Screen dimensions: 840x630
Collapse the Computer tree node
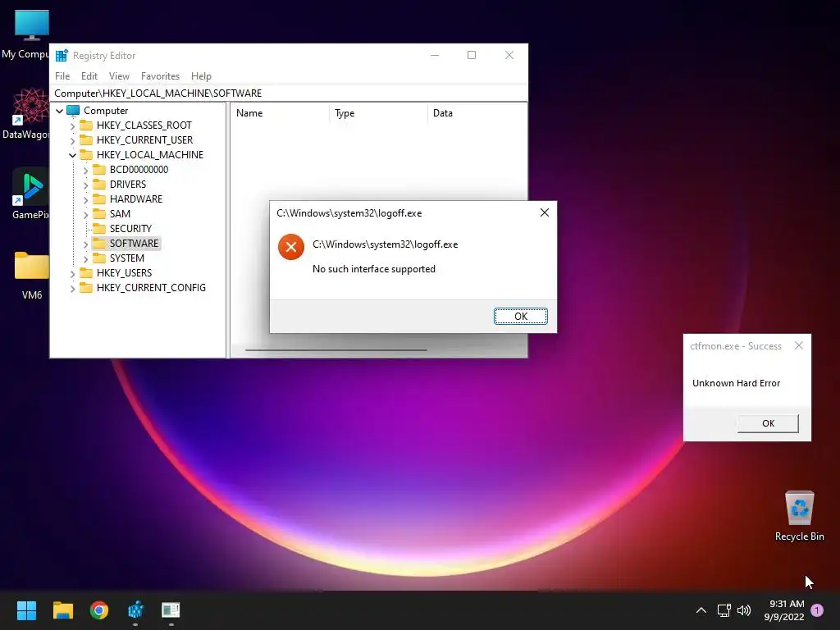[x=59, y=111]
